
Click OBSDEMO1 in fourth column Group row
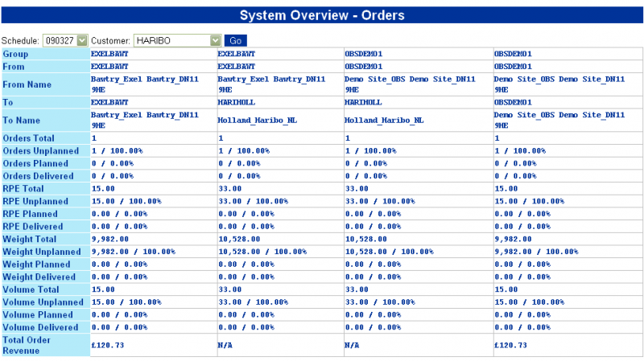[513, 54]
